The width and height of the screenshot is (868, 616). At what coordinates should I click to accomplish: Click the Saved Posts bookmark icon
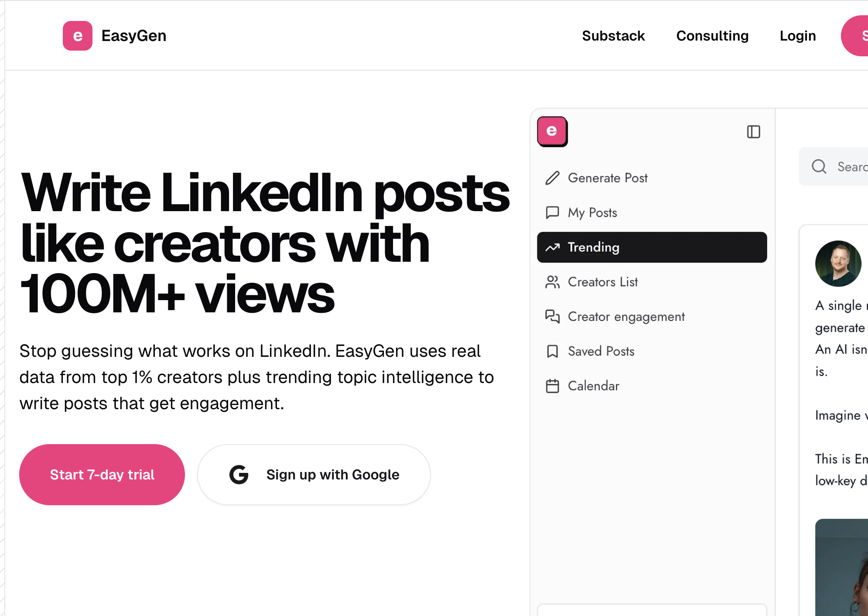(x=552, y=351)
